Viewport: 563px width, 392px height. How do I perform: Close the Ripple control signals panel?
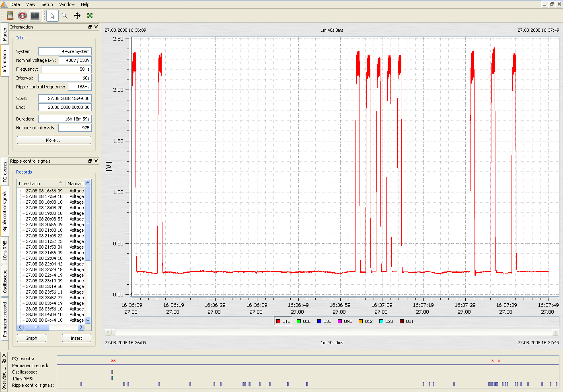point(96,161)
